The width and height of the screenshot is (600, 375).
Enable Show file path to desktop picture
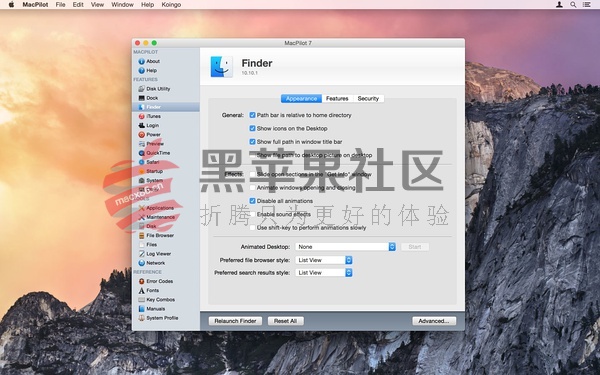[x=252, y=155]
